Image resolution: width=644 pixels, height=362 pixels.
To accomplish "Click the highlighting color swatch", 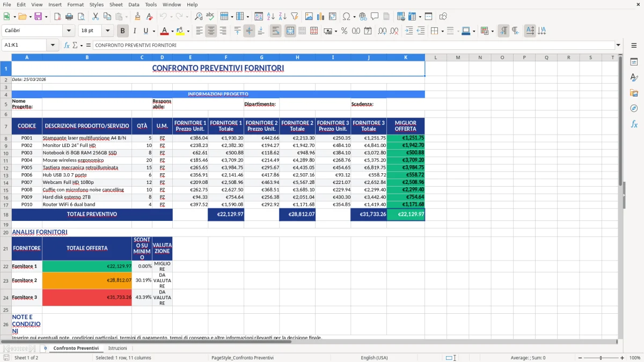I will (x=180, y=32).
